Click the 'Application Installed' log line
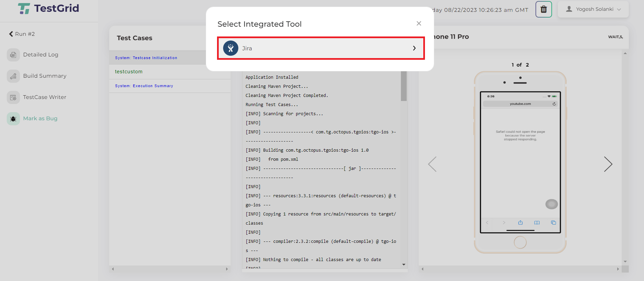 (x=272, y=77)
